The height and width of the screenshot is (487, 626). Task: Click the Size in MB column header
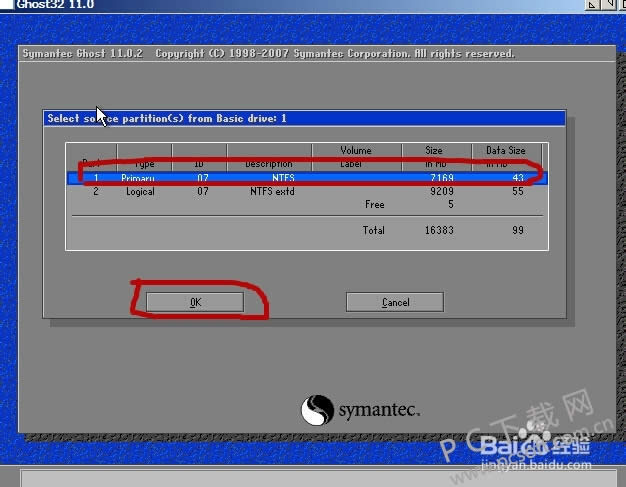click(434, 157)
